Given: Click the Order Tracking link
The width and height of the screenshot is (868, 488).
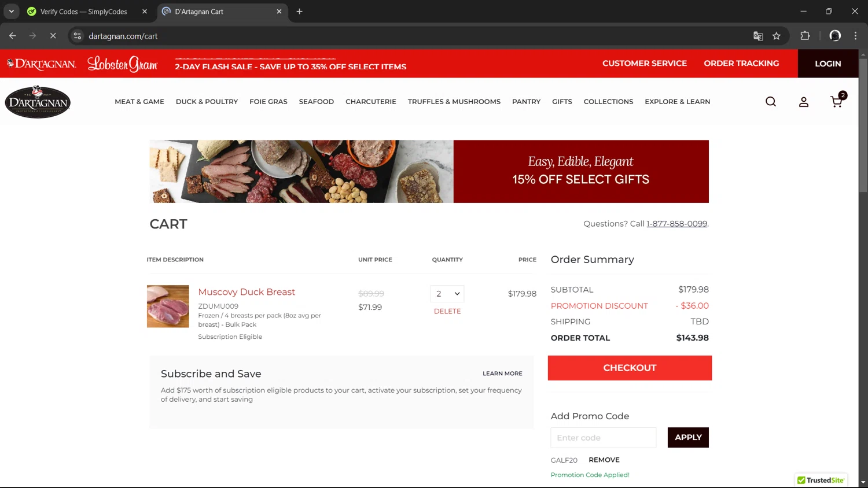Looking at the screenshot, I should click(741, 64).
